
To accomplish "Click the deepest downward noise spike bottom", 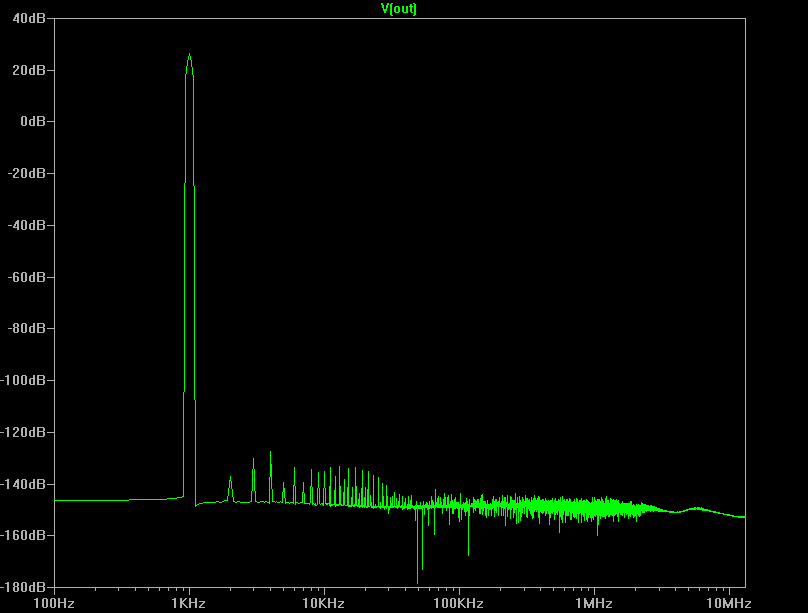I will click(x=417, y=583).
